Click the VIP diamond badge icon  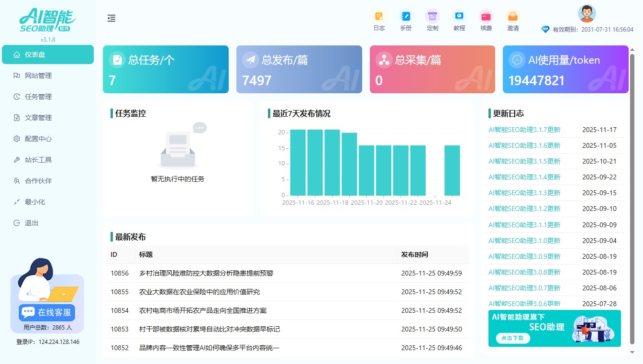(x=545, y=29)
